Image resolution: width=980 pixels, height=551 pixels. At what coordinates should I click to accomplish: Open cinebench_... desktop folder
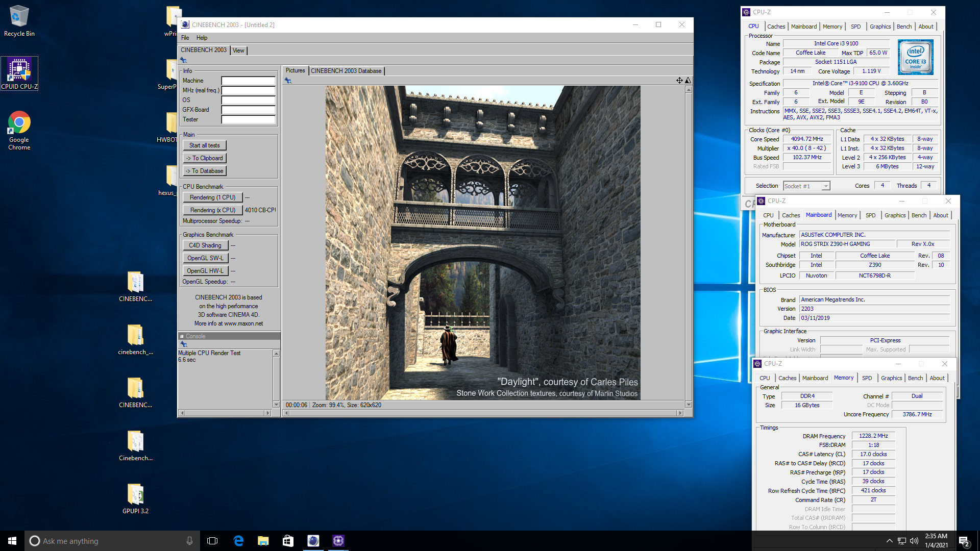135,339
